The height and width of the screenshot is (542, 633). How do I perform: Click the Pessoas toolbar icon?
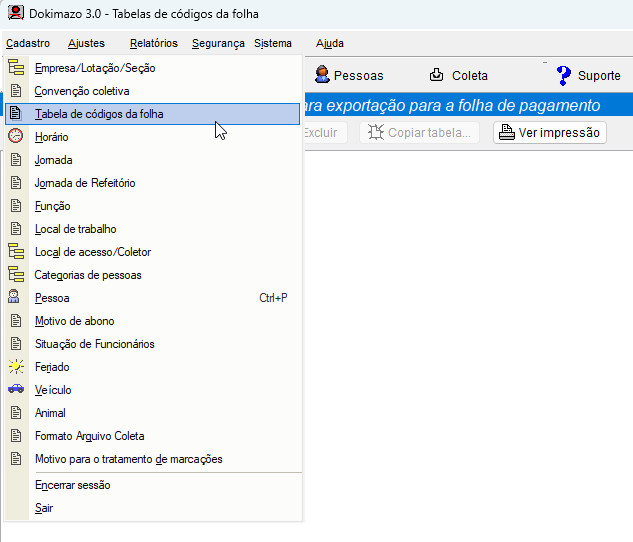(x=323, y=75)
